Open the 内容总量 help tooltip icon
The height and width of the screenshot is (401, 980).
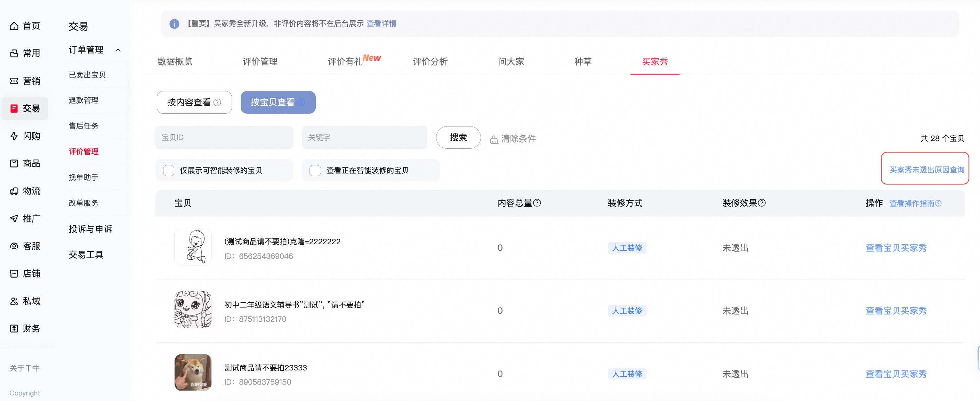coord(538,203)
